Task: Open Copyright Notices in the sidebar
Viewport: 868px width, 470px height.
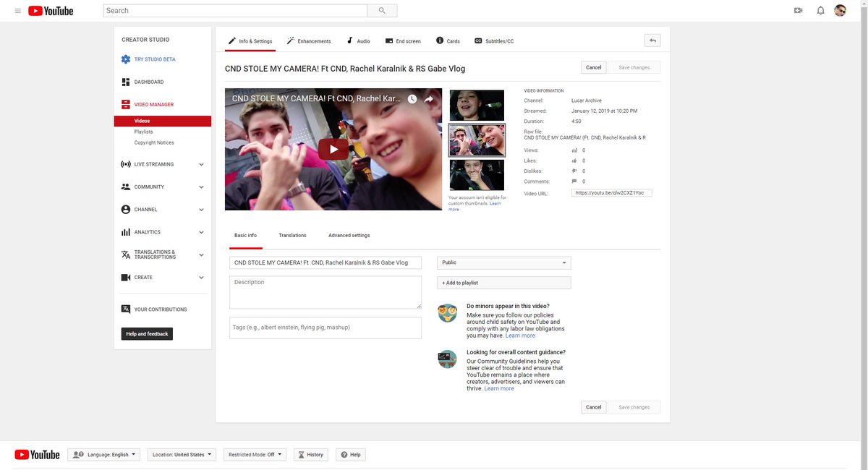Action: [154, 142]
